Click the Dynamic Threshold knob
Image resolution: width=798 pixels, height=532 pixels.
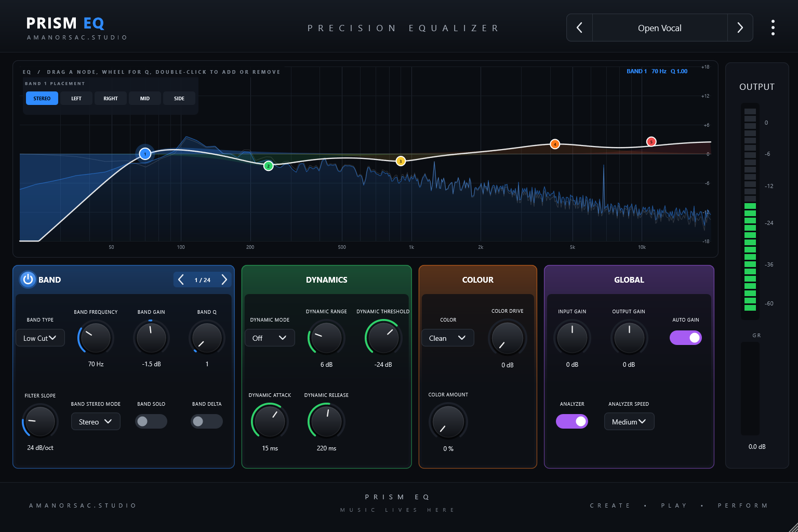383,338
